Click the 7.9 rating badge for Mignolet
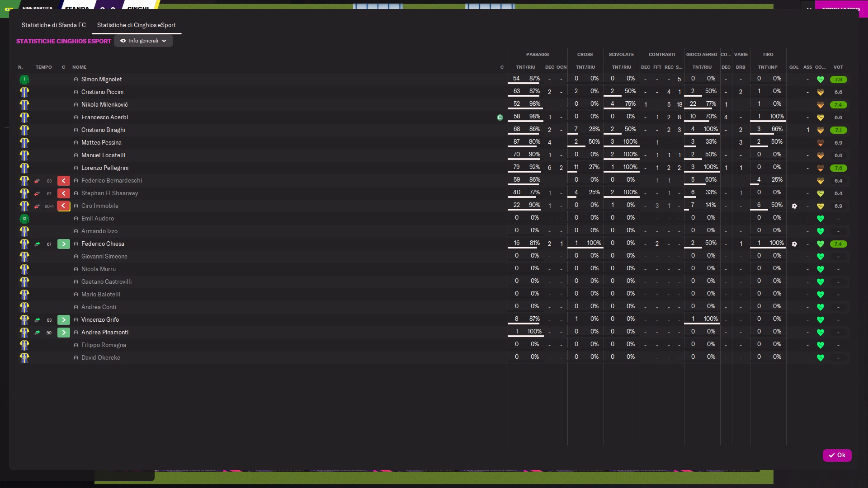Viewport: 868px width, 488px height. 838,80
